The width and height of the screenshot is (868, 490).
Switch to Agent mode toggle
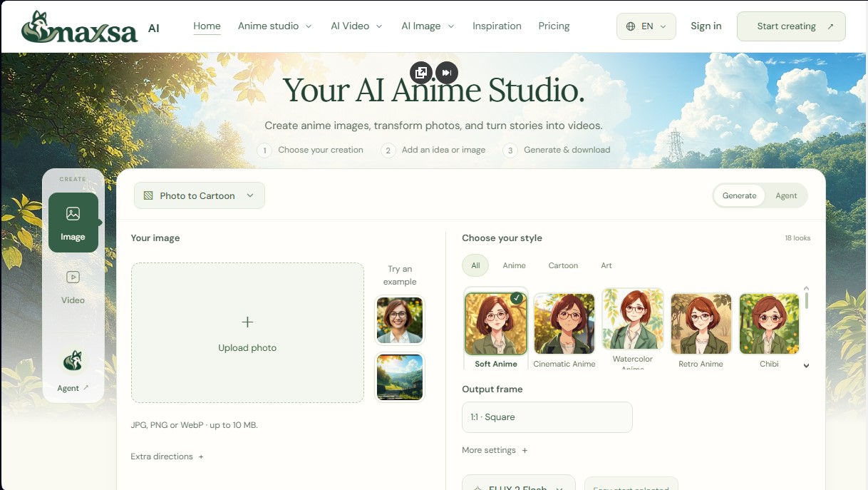pyautogui.click(x=786, y=195)
